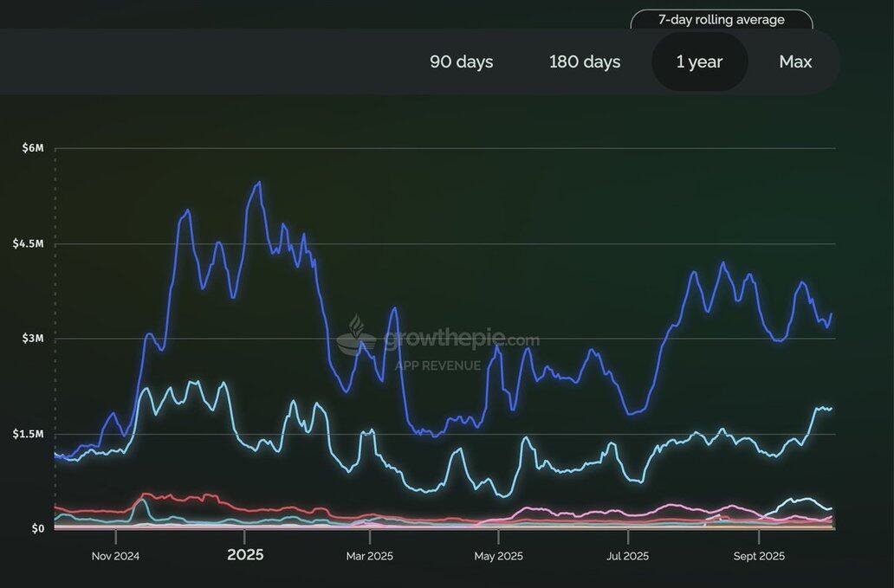Click the $1.5M y-axis label

pos(29,434)
